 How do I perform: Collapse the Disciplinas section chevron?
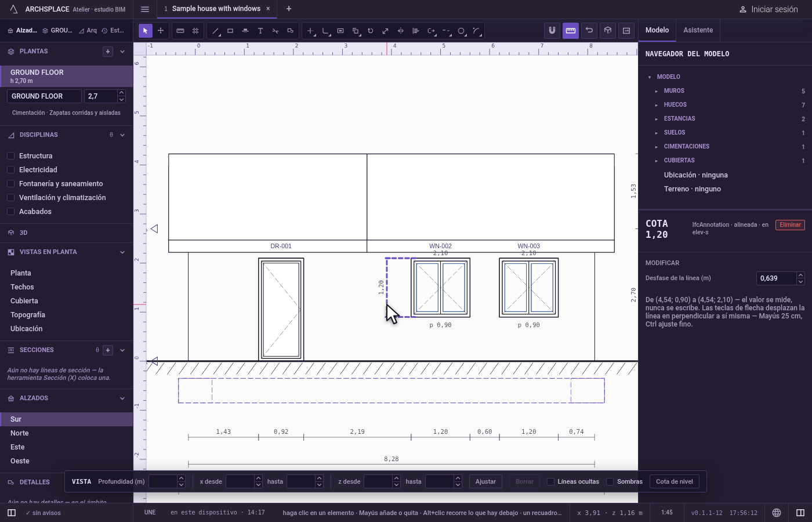122,135
